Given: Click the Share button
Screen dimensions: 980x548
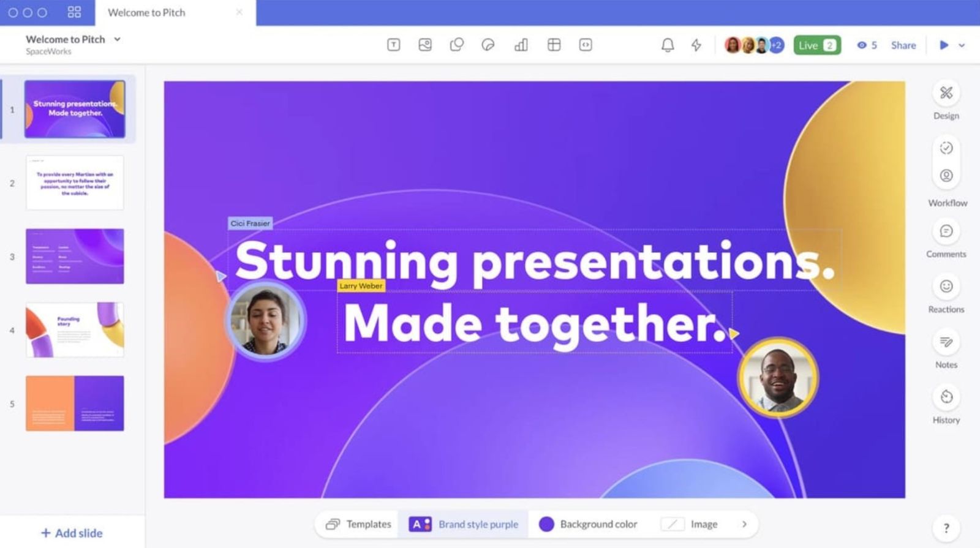Looking at the screenshot, I should pyautogui.click(x=903, y=45).
